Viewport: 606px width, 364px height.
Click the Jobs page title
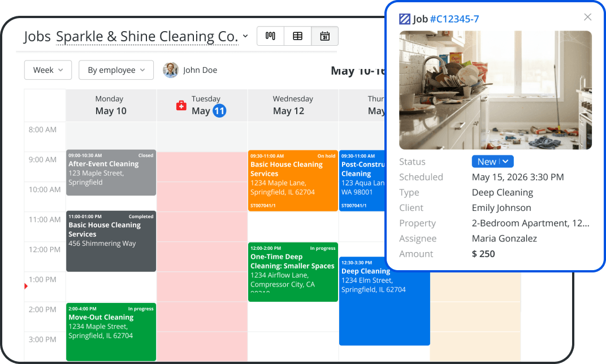[37, 37]
